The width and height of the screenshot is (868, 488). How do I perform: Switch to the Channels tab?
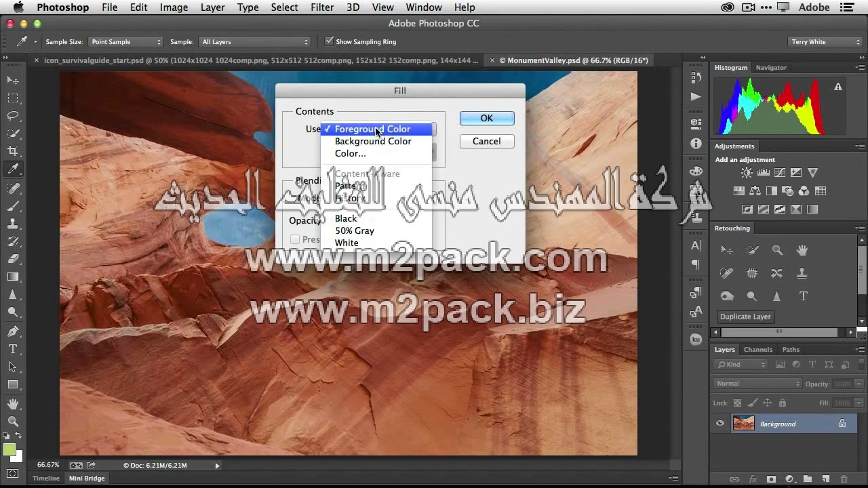click(757, 350)
